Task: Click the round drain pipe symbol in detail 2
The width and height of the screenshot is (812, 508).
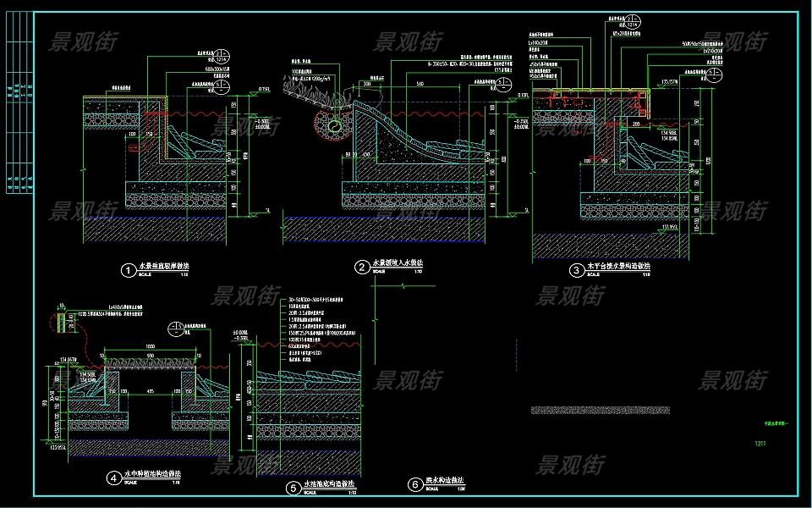Action: tap(335, 125)
